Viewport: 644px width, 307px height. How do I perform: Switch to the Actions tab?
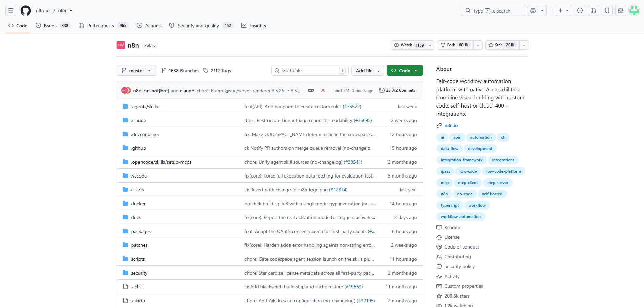(x=149, y=26)
